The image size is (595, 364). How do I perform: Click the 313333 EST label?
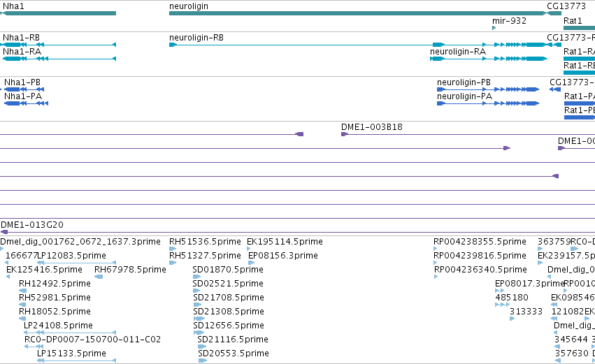click(526, 312)
